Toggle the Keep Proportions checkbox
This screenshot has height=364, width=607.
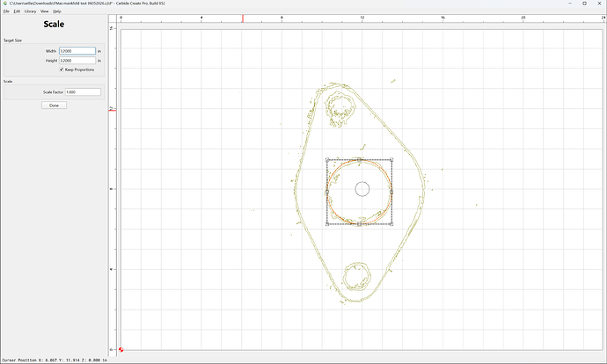62,69
